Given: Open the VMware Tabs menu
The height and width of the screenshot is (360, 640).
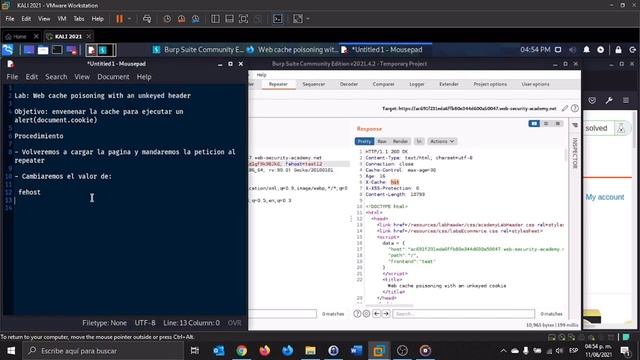Looking at the screenshot, I should tap(79, 19).
